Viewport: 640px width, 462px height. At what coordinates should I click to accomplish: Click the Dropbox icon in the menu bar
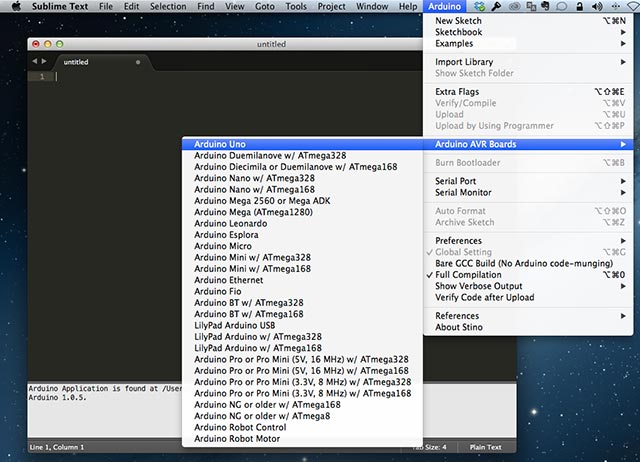click(x=480, y=7)
